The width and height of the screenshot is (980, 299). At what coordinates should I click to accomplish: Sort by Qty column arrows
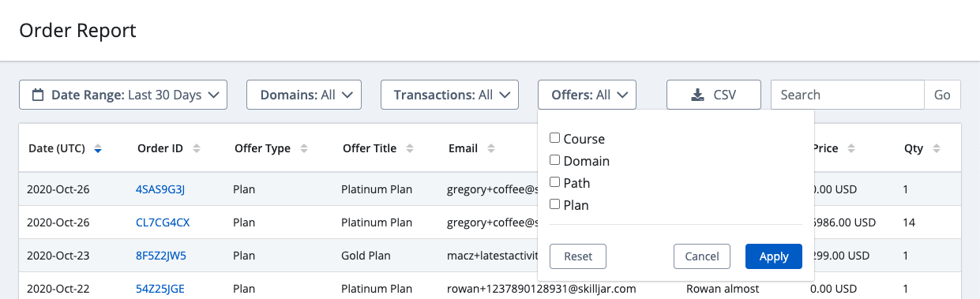coord(937,148)
